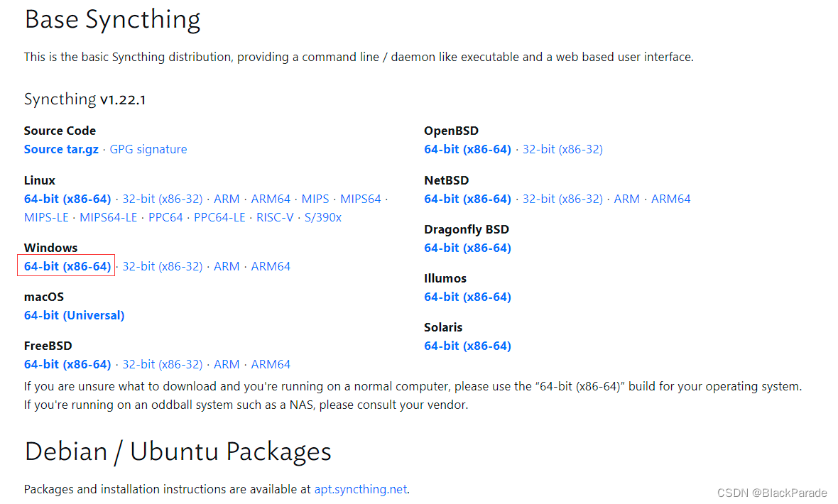
Task: Click the Base Syncthing heading
Action: (x=112, y=20)
